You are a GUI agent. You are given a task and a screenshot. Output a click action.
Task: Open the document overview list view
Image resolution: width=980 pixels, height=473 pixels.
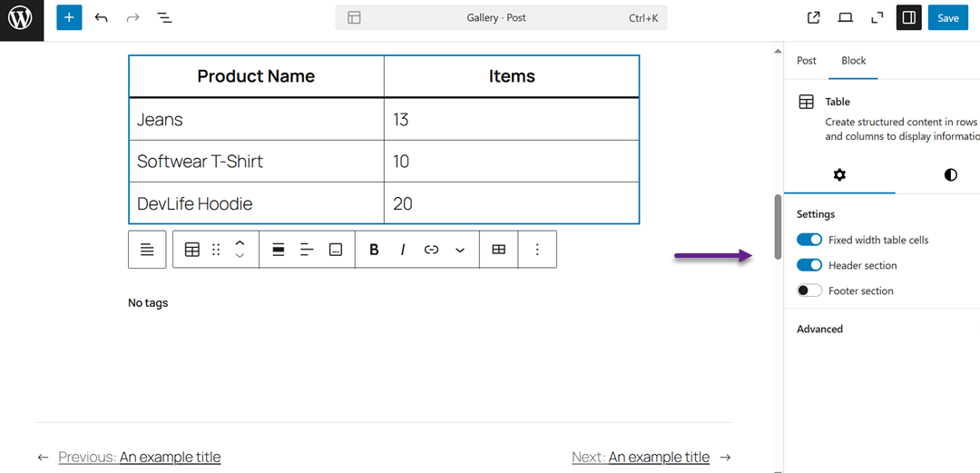(164, 18)
